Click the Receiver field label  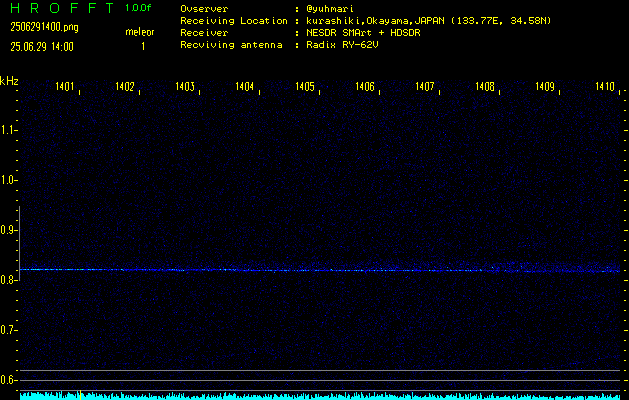(x=204, y=33)
